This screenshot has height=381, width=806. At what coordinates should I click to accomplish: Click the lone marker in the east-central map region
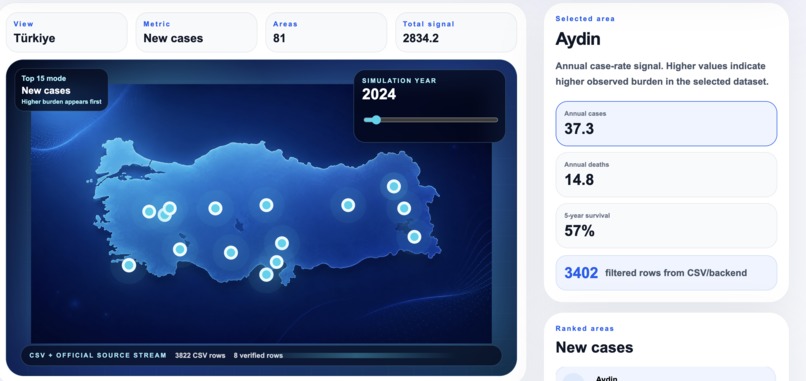coord(348,205)
